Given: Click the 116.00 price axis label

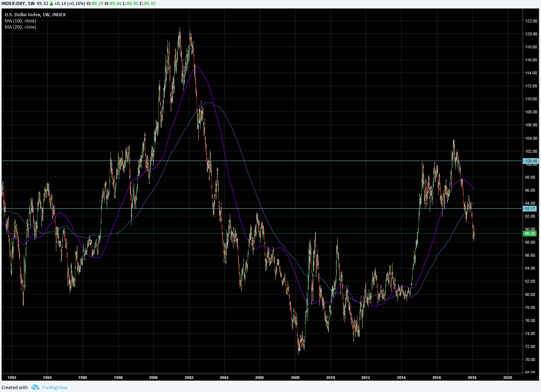Looking at the screenshot, I should point(531,60).
